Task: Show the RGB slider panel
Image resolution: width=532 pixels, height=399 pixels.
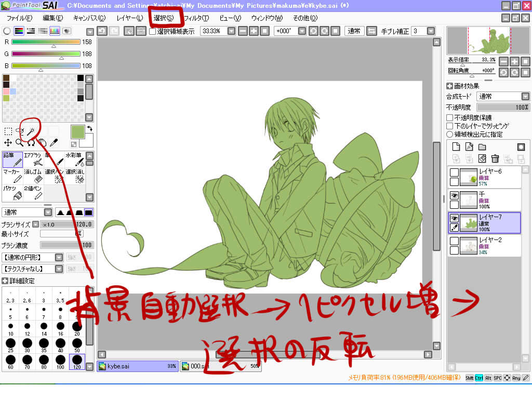Action: [19, 31]
